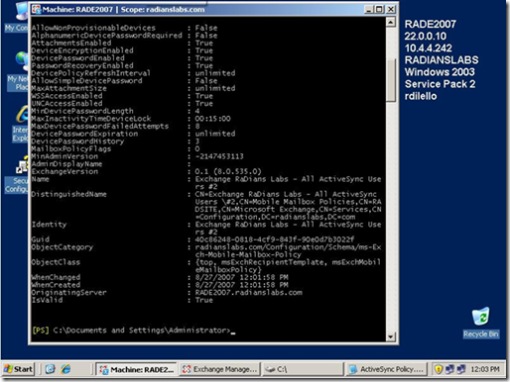Select the My Computer desktop icon
The width and height of the screenshot is (510, 382).
17,17
